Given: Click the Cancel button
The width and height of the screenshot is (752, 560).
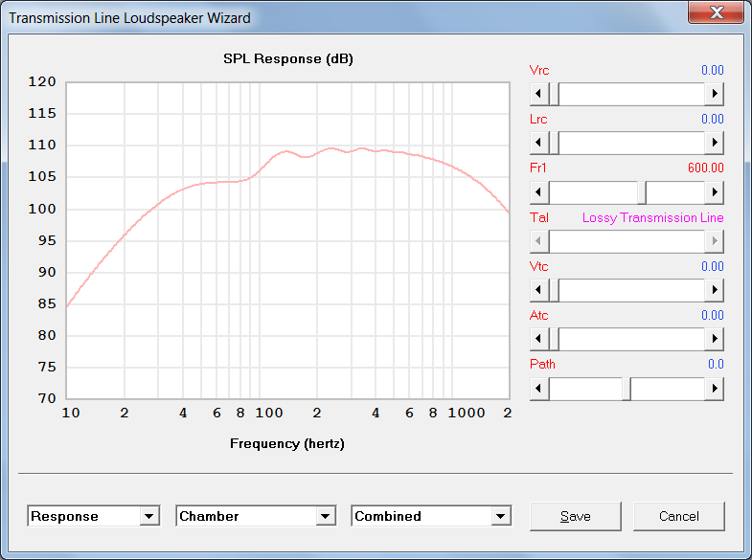Looking at the screenshot, I should click(678, 516).
